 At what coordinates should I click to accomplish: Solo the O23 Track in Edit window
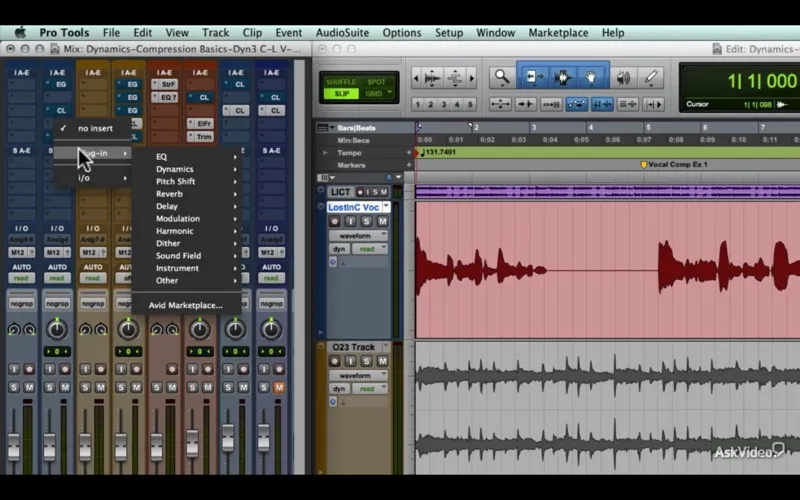point(366,361)
